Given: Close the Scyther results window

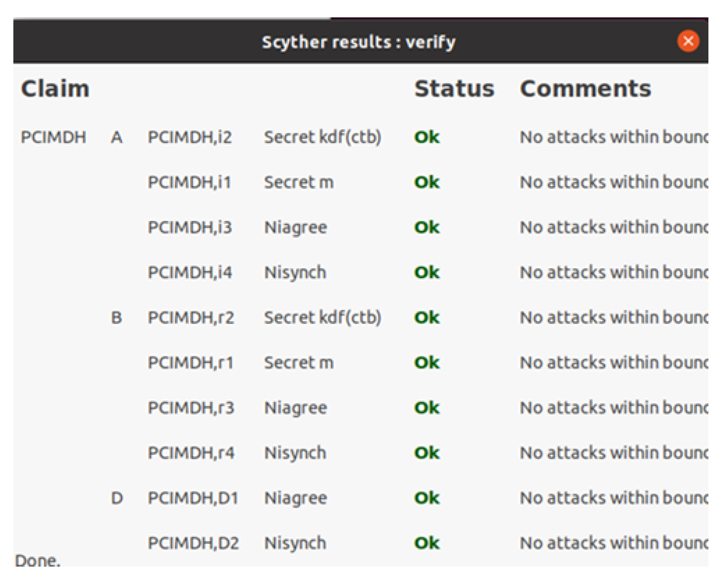Looking at the screenshot, I should tap(688, 41).
